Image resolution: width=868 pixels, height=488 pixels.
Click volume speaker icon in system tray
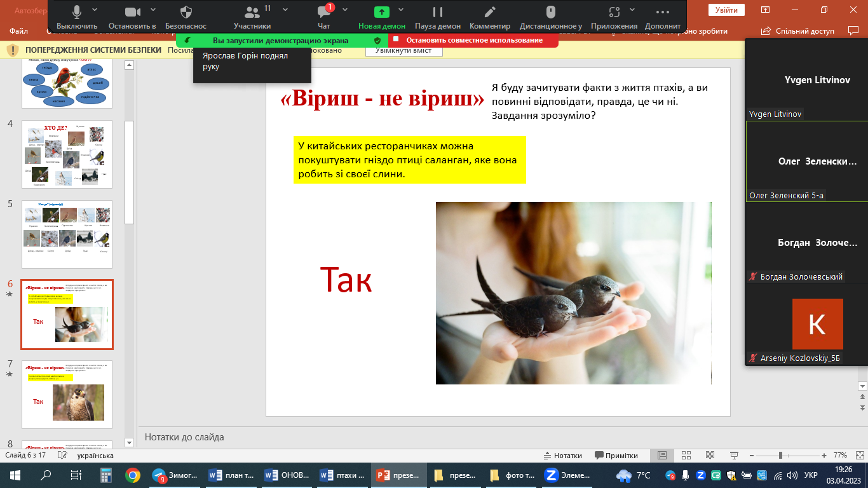point(791,475)
